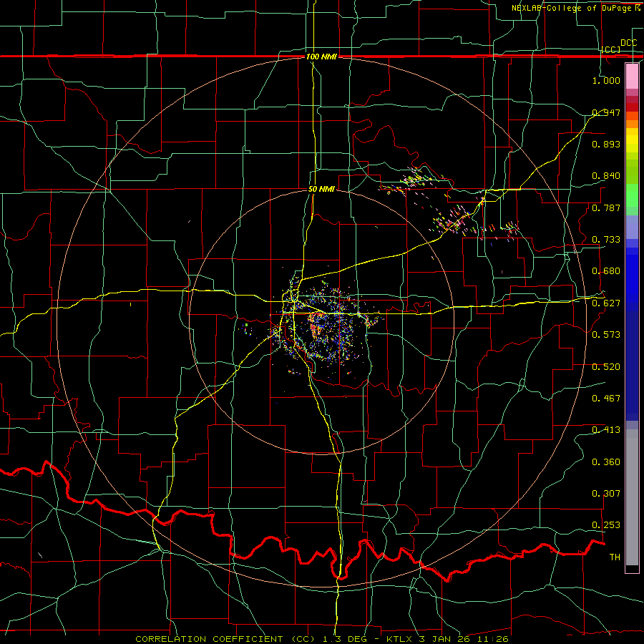The width and height of the screenshot is (644, 644).
Task: Click the [CC] product label
Action: (x=611, y=49)
